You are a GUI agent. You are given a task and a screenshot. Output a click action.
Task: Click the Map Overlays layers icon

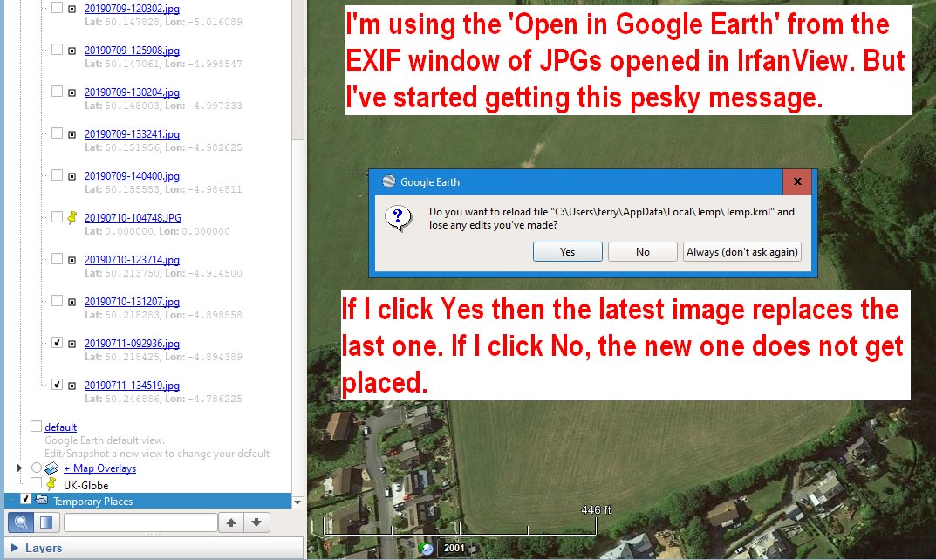[50, 468]
